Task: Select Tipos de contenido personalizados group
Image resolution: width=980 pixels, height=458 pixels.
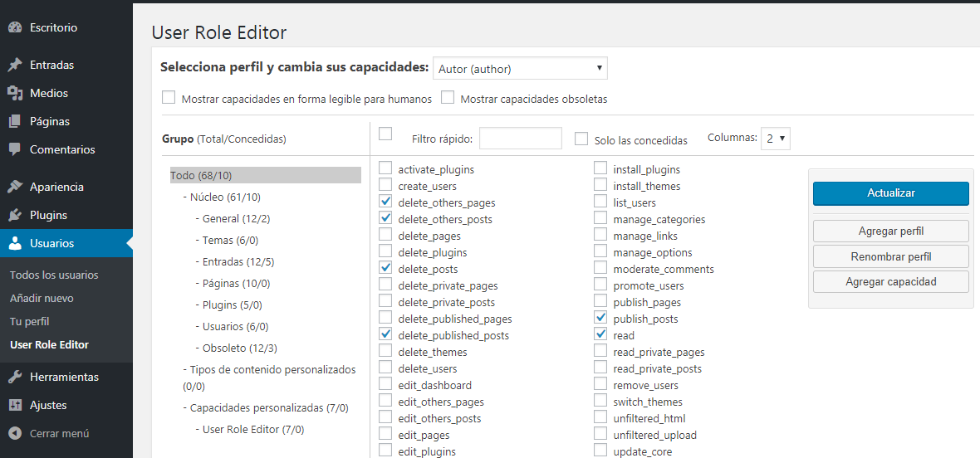Action: 269,378
